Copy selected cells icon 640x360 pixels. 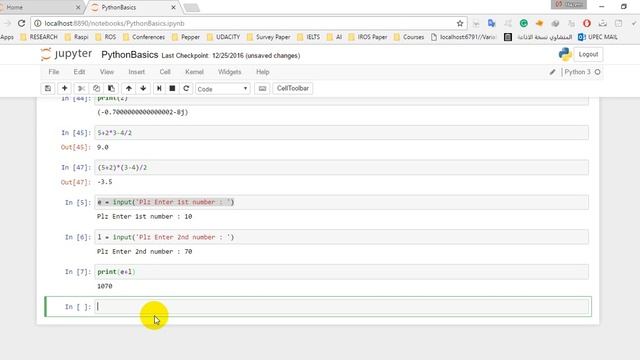pyautogui.click(x=96, y=88)
